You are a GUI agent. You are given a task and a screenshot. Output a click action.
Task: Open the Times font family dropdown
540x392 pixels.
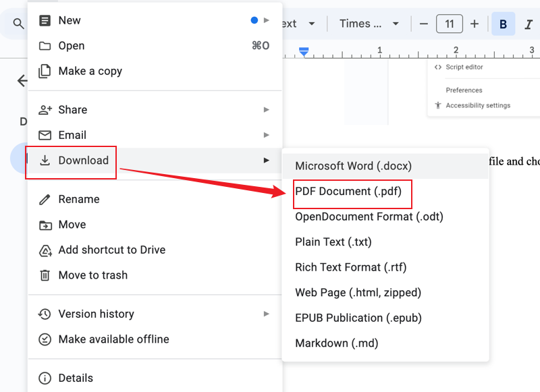(368, 24)
